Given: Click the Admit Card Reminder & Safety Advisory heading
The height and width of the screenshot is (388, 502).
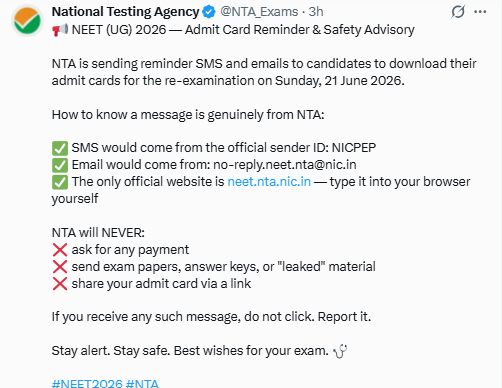Looking at the screenshot, I should point(300,30).
